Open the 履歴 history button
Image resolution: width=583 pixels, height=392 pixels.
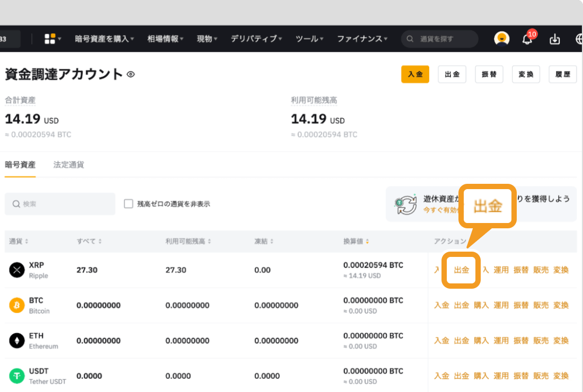coord(562,74)
